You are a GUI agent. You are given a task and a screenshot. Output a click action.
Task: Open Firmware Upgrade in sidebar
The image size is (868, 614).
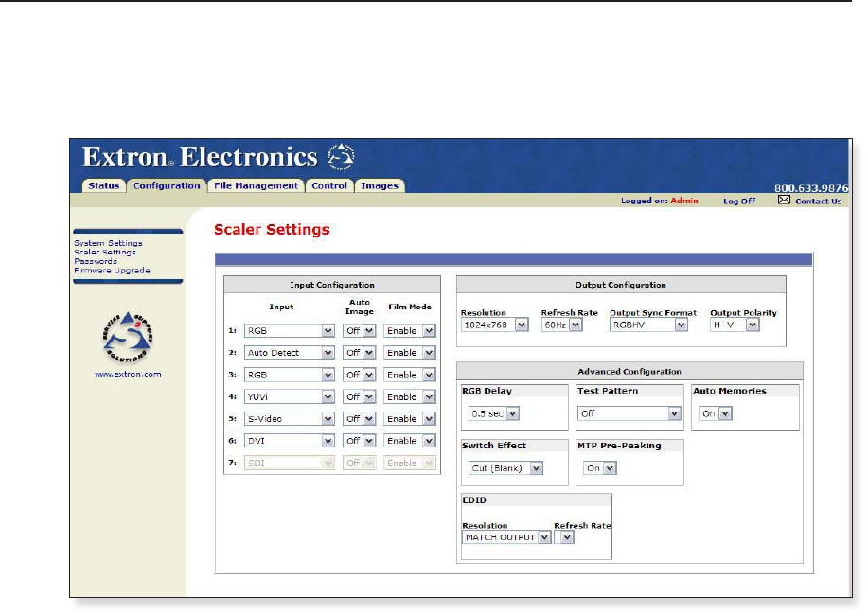pos(112,271)
